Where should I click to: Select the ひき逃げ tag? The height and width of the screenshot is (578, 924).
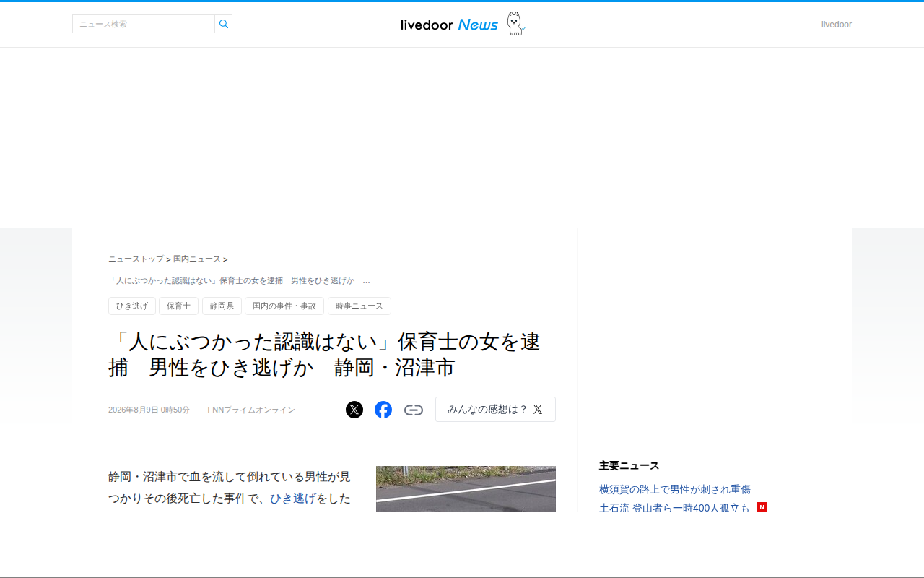[132, 306]
